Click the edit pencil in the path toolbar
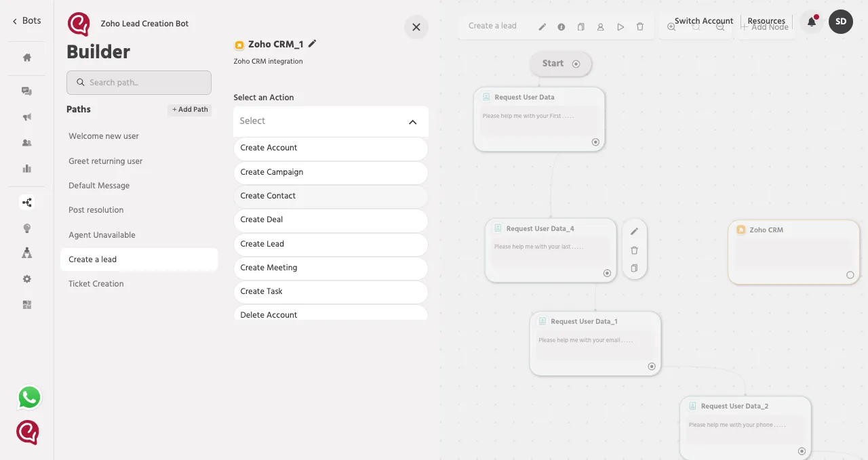868x460 pixels. click(542, 27)
